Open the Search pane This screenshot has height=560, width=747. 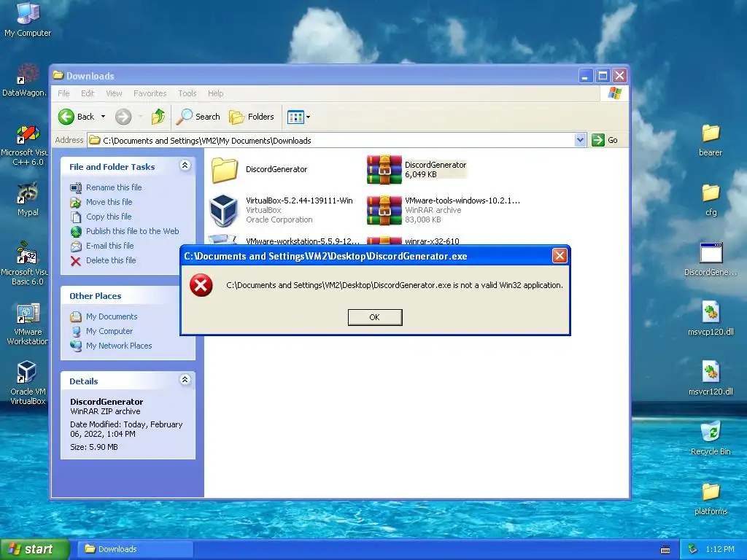tap(198, 117)
